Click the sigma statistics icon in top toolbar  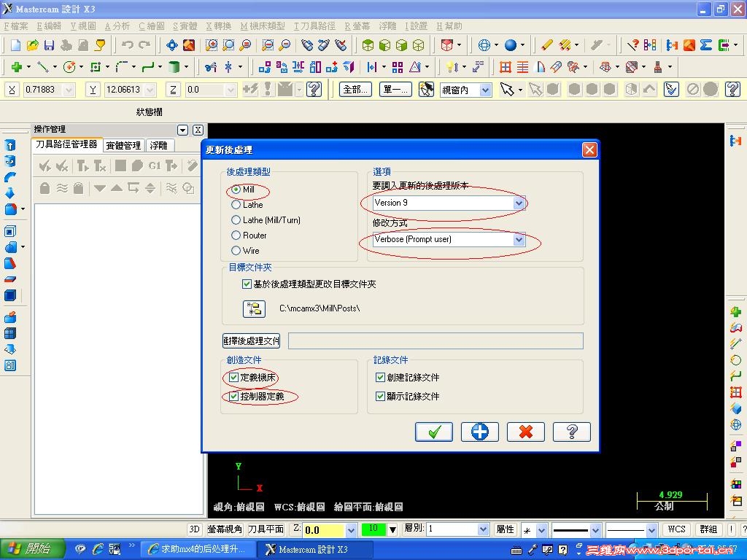[x=706, y=45]
